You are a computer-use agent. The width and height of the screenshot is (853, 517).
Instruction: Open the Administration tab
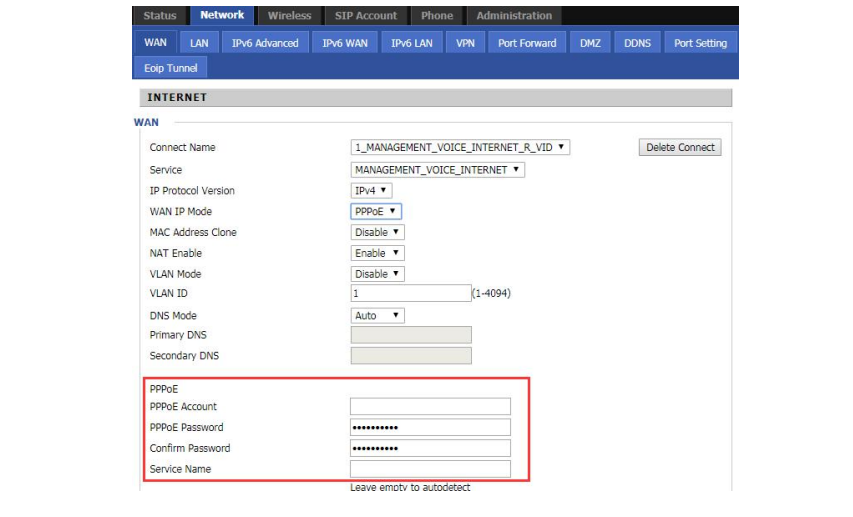click(x=514, y=16)
